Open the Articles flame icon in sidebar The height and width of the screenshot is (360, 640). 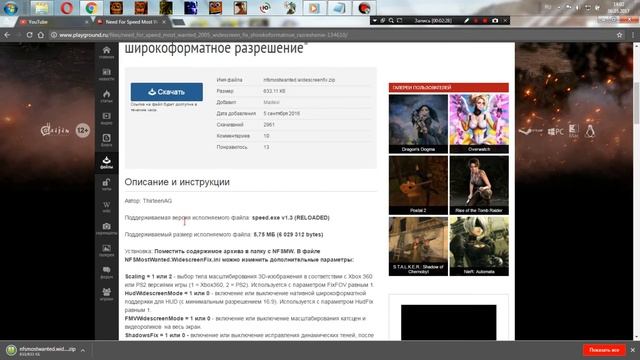tap(107, 96)
